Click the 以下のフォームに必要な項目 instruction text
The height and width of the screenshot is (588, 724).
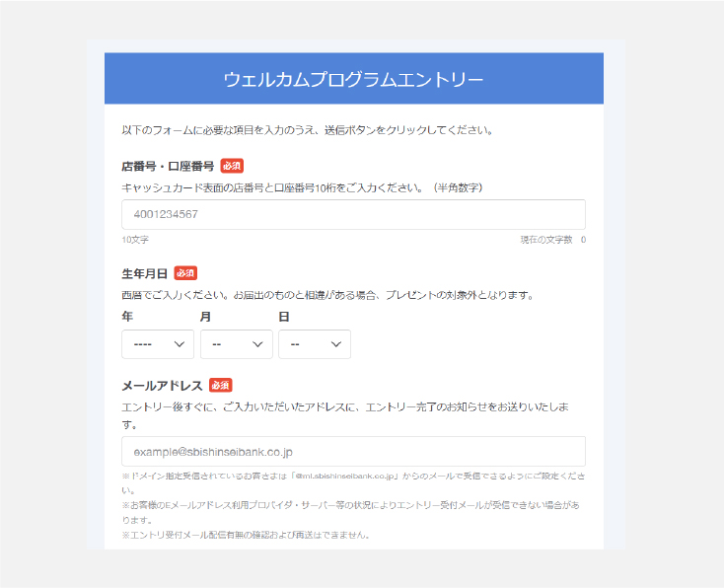pyautogui.click(x=307, y=130)
